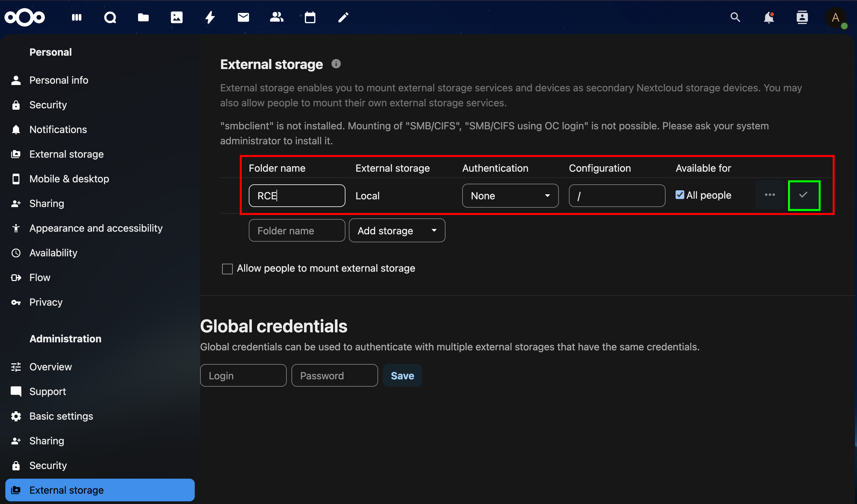Image resolution: width=857 pixels, height=504 pixels.
Task: Click the info icon beside External storage heading
Action: (336, 64)
